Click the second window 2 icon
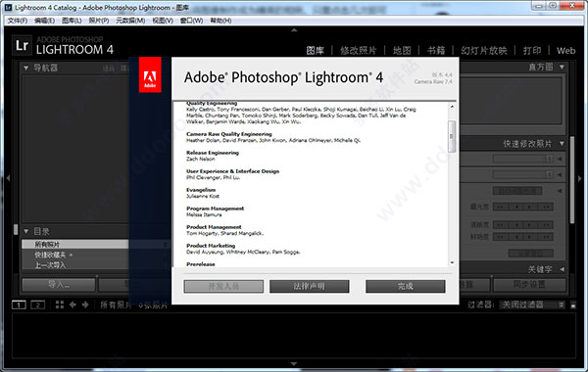 click(37, 305)
